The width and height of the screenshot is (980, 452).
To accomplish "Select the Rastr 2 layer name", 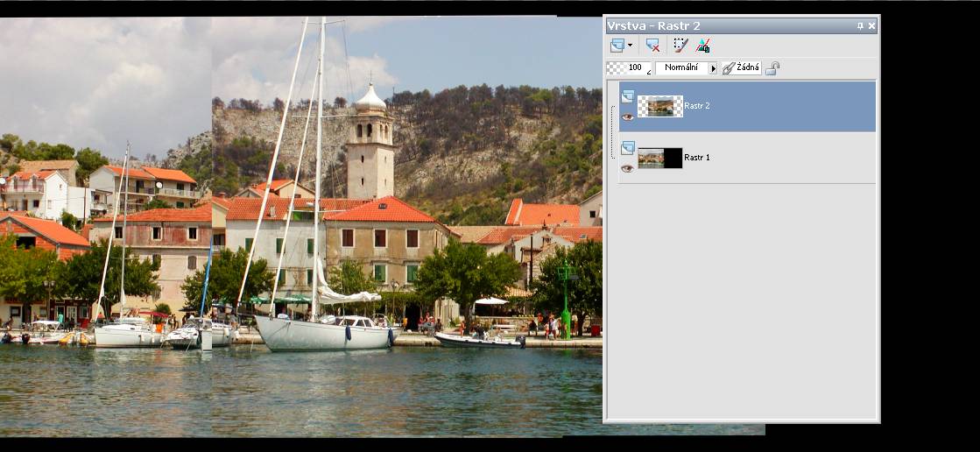I will (697, 106).
